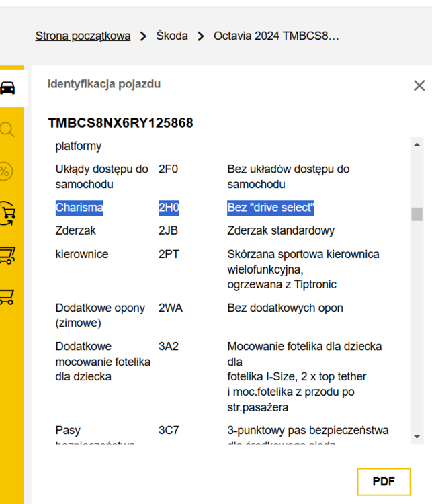This screenshot has width=432, height=504.
Task: Go to Strona początkowa breadcrumb link
Action: coord(83,36)
